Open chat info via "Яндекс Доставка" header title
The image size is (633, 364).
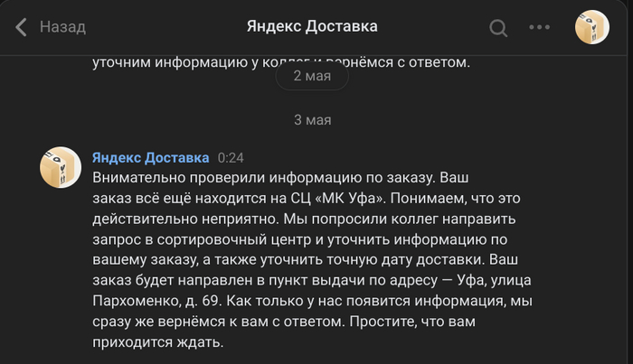click(x=312, y=27)
